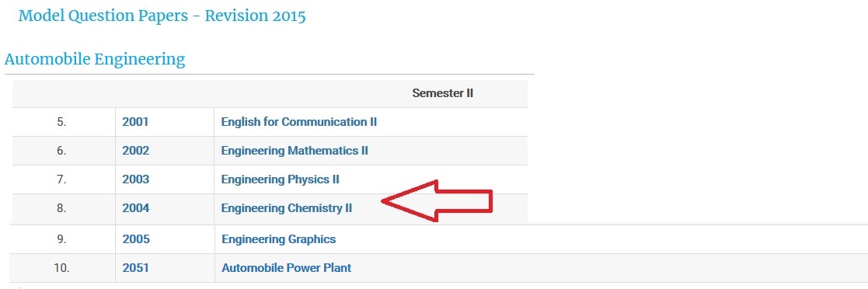Select the Automobile Engineering heading

pyautogui.click(x=95, y=59)
